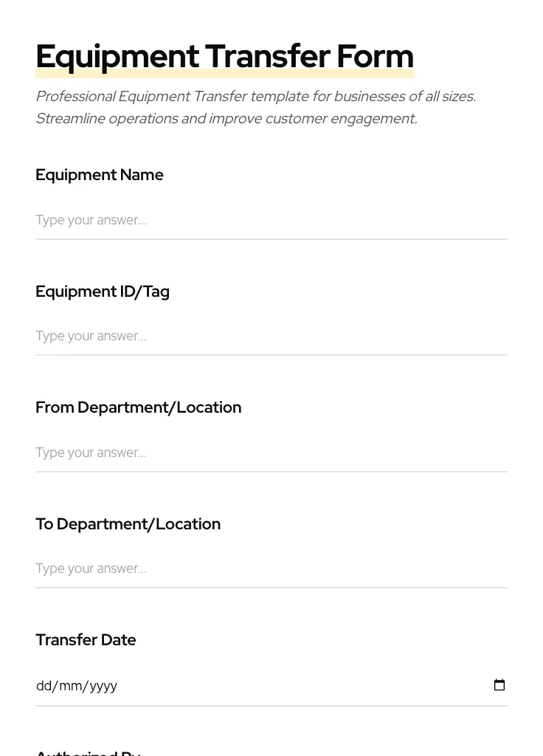The image size is (543, 756).
Task: Click the word "Equipment" in the form title
Action: pos(117,57)
